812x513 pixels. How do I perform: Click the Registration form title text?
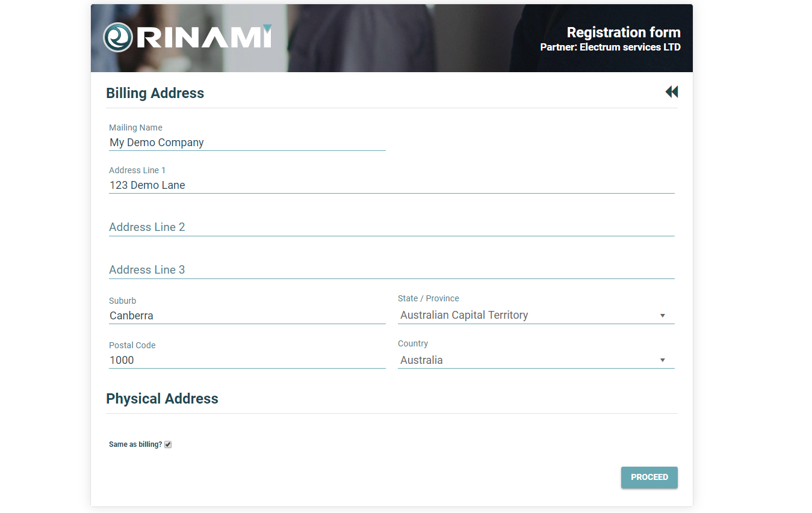click(x=623, y=32)
